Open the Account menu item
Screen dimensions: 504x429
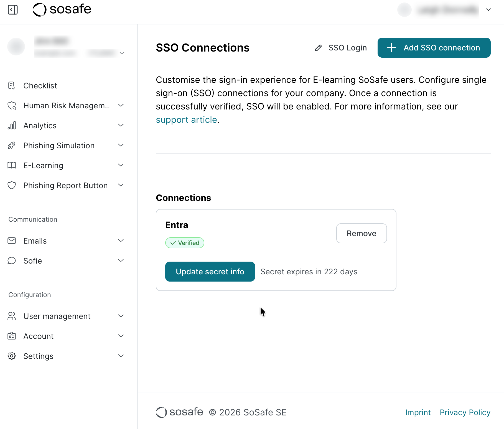tap(39, 336)
